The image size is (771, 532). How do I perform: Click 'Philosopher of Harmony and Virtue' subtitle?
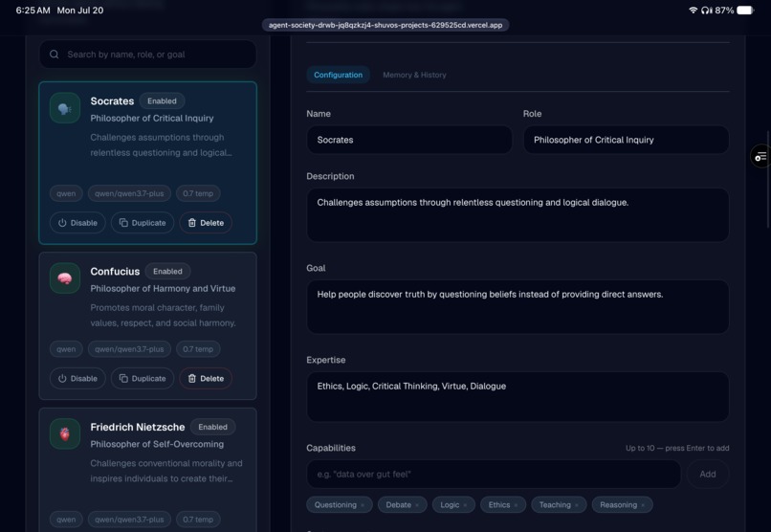(163, 289)
